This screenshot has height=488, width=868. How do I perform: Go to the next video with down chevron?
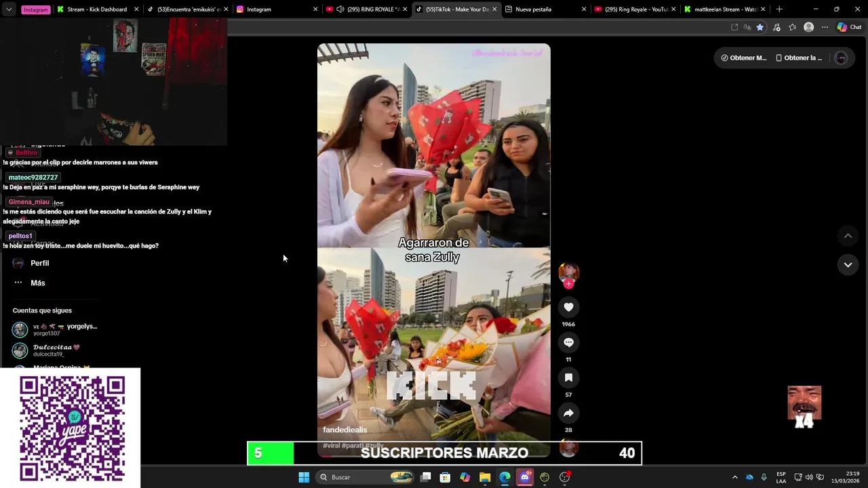(x=848, y=265)
